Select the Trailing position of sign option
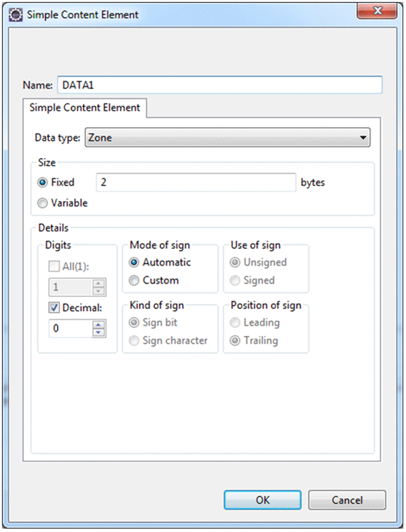This screenshot has width=406, height=532. pyautogui.click(x=236, y=340)
